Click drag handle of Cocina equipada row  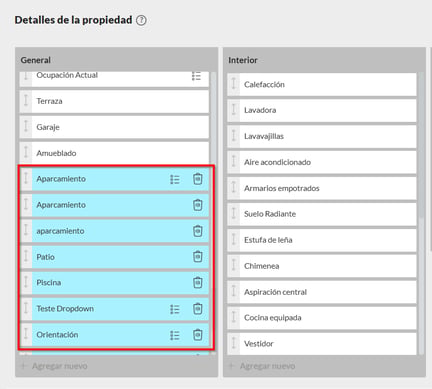[234, 318]
